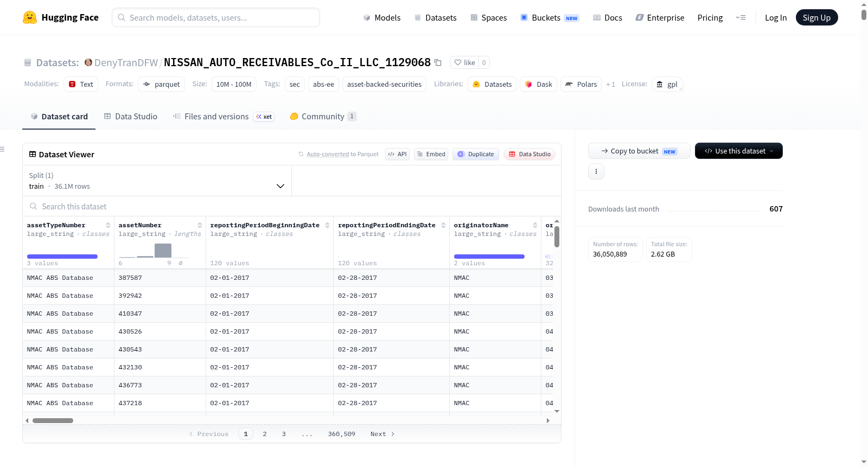Sort the assetTypeNumber column
This screenshot has width=868, height=467.
[x=108, y=225]
